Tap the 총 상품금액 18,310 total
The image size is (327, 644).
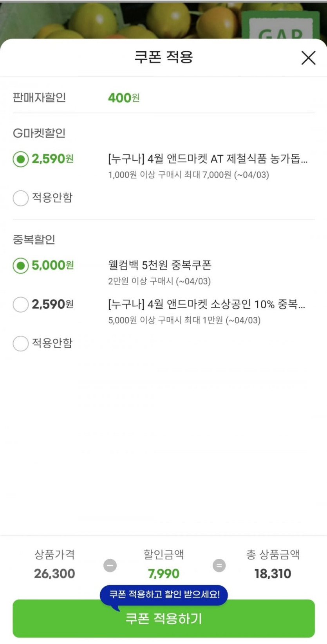(x=273, y=574)
